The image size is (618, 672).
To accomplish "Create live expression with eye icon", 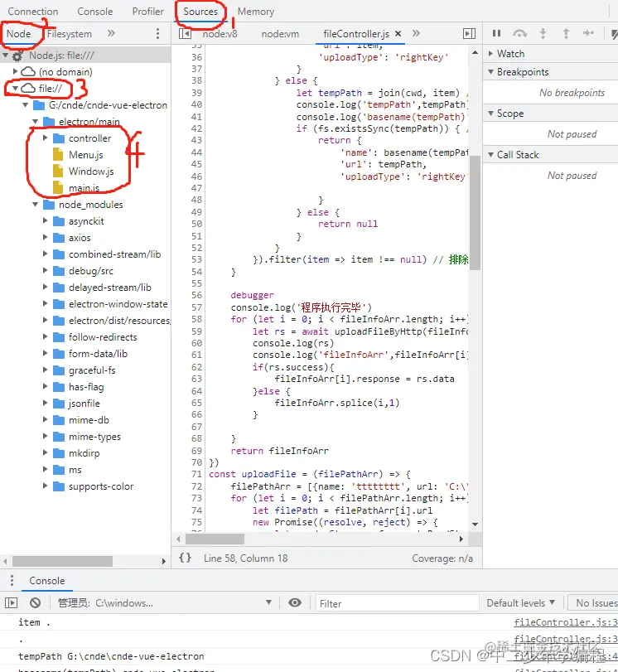I will point(295,602).
